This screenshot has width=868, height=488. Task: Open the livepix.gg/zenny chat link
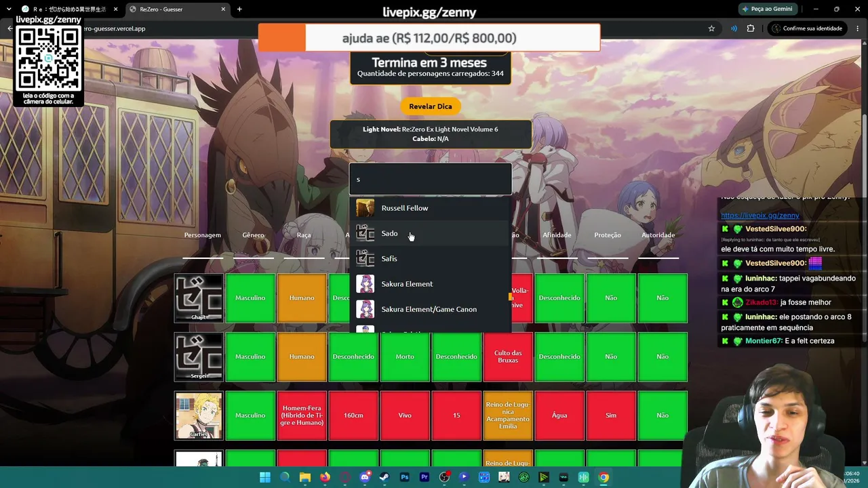coord(759,216)
